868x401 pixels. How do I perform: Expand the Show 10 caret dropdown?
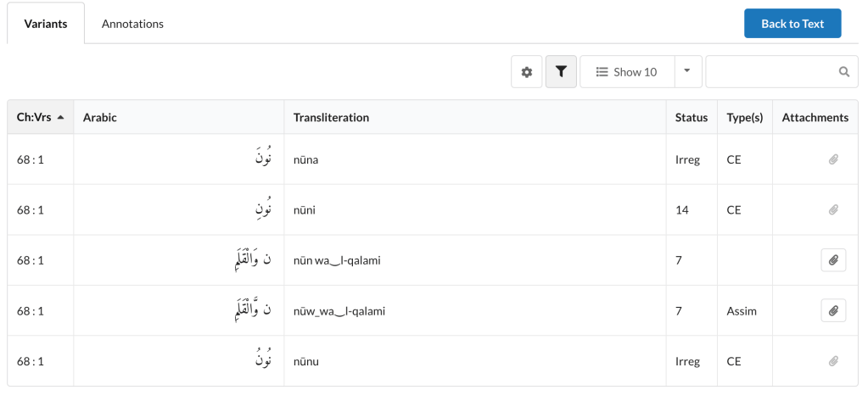click(688, 72)
